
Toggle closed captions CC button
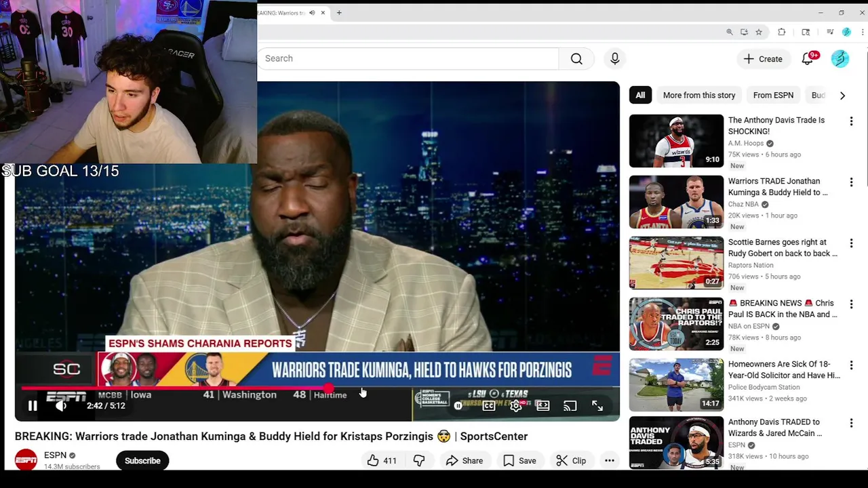pyautogui.click(x=488, y=406)
